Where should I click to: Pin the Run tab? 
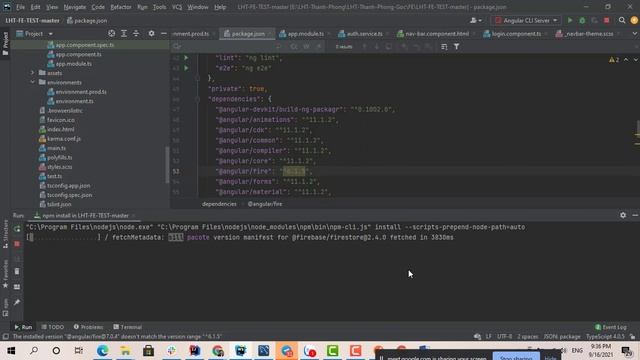[17, 302]
